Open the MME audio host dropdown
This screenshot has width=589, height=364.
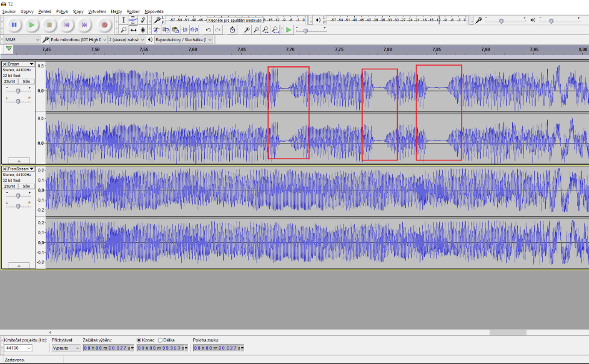pos(21,39)
